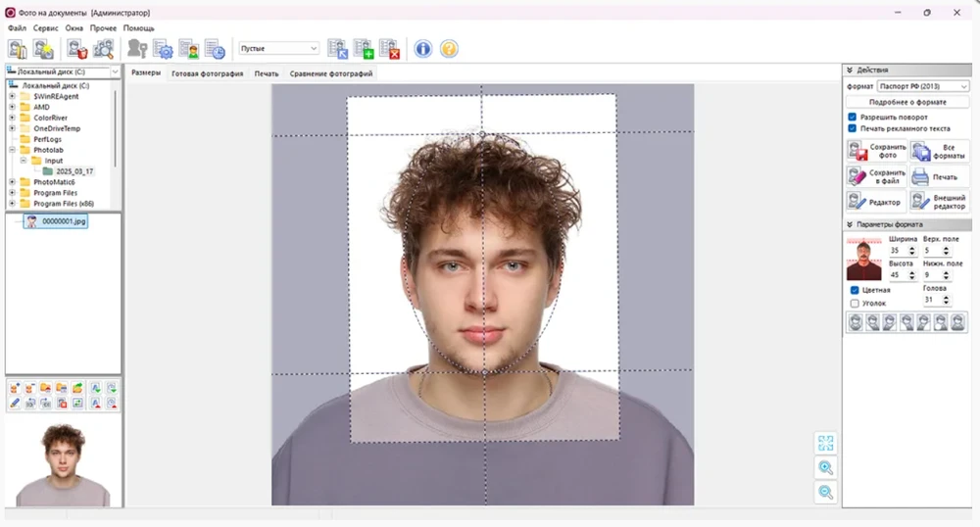Screen dimensions: 980x527
Task: Click the fit-to-window icon near photo
Action: [x=825, y=444]
